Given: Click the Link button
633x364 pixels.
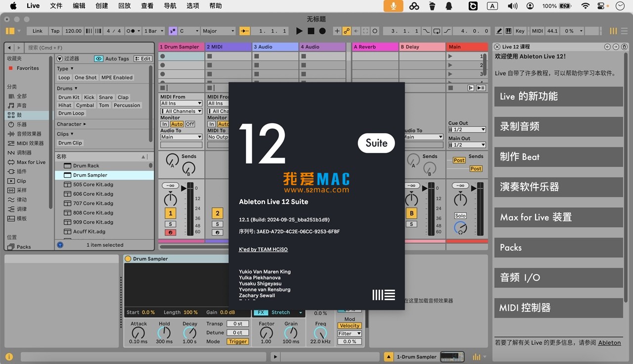Looking at the screenshot, I should tap(38, 31).
